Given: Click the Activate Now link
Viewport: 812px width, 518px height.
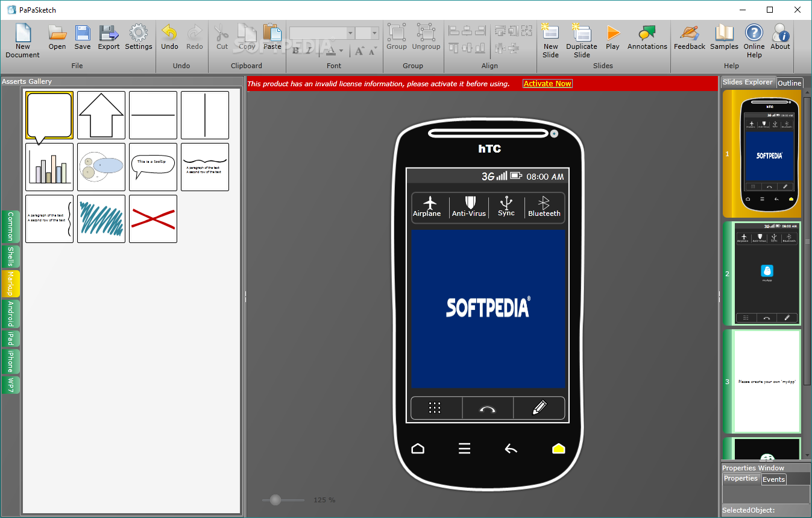Looking at the screenshot, I should tap(547, 84).
